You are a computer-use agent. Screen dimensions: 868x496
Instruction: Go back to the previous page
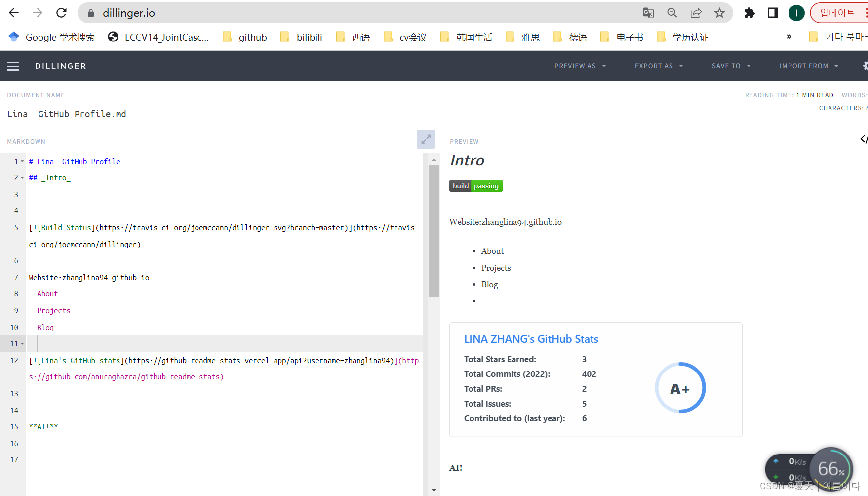(x=14, y=13)
